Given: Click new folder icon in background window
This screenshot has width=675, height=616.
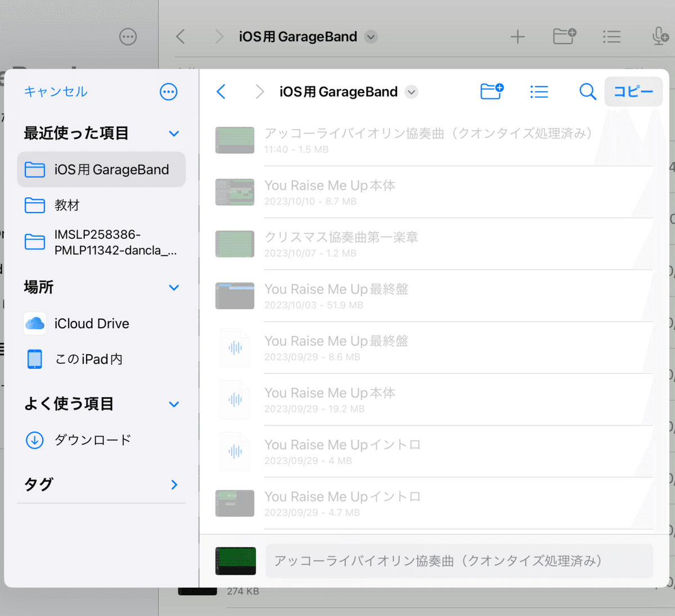Looking at the screenshot, I should tap(565, 37).
